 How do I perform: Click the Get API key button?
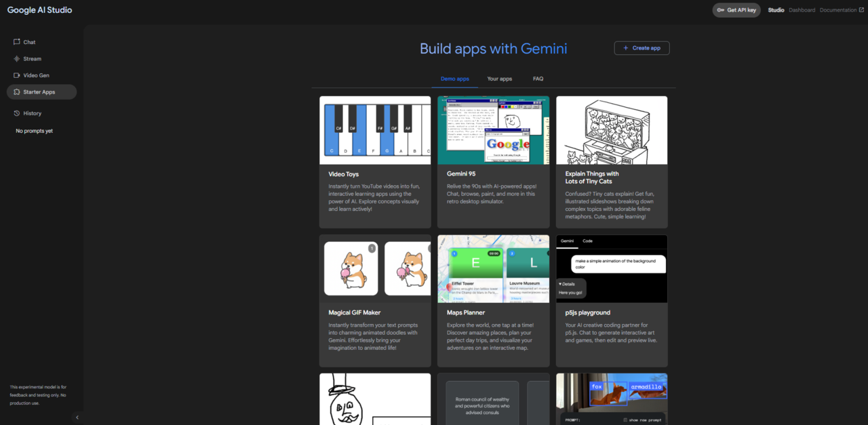pyautogui.click(x=736, y=10)
